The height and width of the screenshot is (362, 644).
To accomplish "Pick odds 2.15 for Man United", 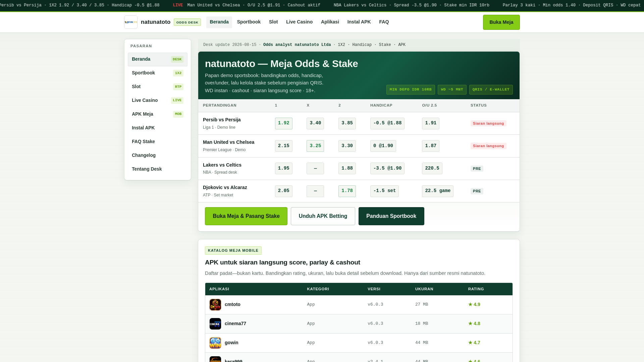I will 284,146.
